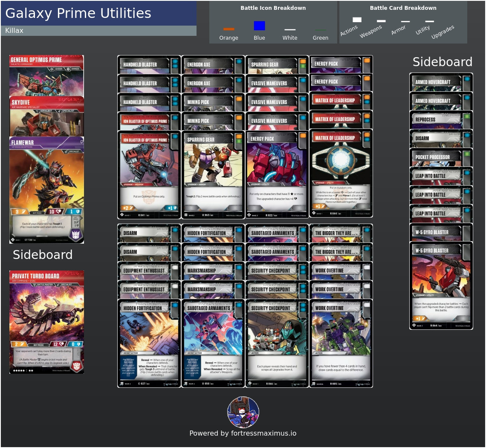486x448 pixels.
Task: Select the Sabotaged Armaments card showing full artwork
Action: tap(213, 343)
